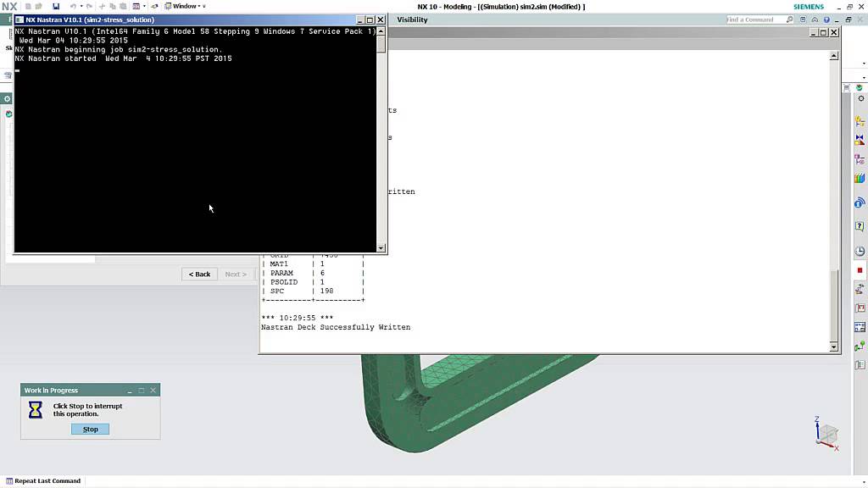Click the Work in Progress dialog title
Viewport: 868px width, 488px height.
[51, 390]
